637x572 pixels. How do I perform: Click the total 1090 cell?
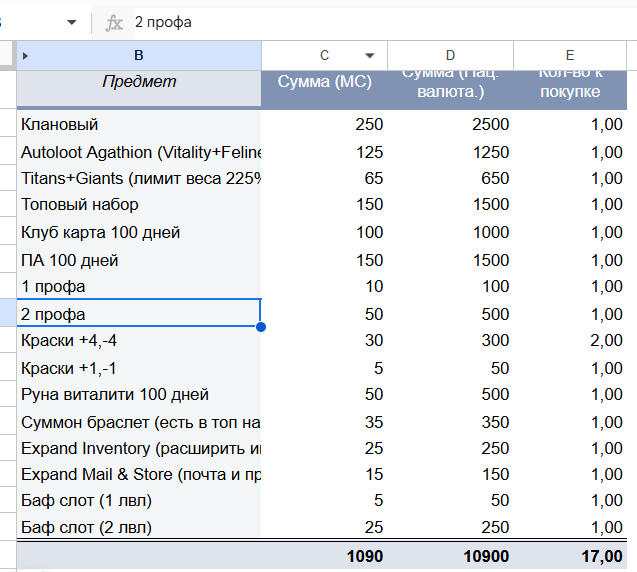pos(324,556)
